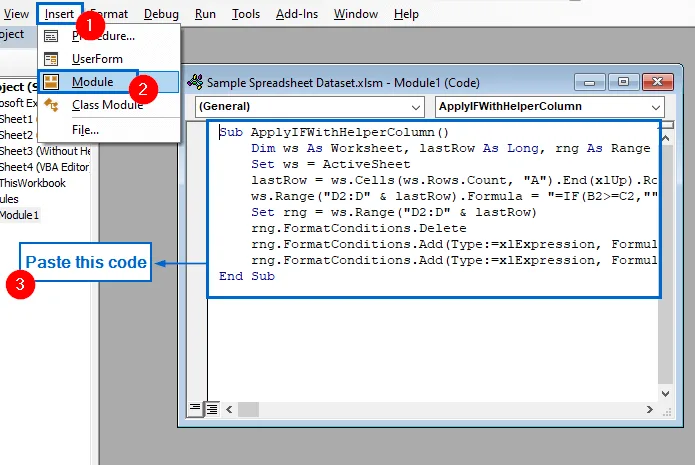This screenshot has height=465, width=695.
Task: Switch to Full Module View button
Action: 212,409
